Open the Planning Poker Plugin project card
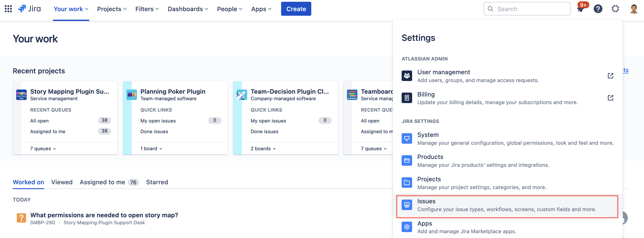644x238 pixels. coord(173,91)
